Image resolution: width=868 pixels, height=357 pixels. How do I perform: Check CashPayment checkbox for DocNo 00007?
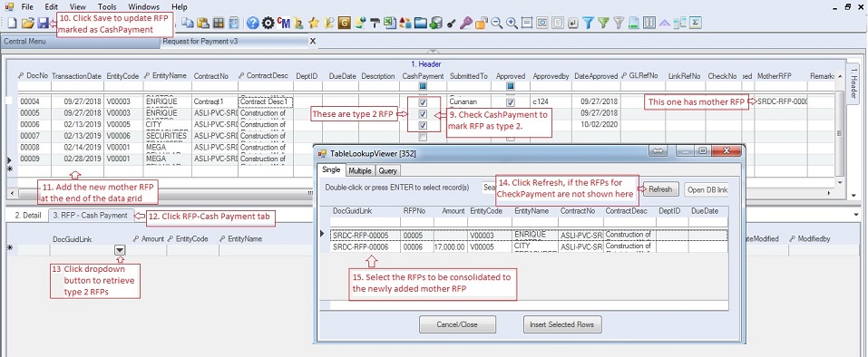pos(423,137)
